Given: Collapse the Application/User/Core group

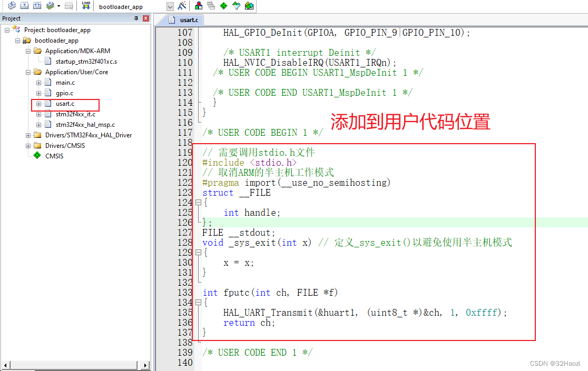Looking at the screenshot, I should (x=28, y=72).
